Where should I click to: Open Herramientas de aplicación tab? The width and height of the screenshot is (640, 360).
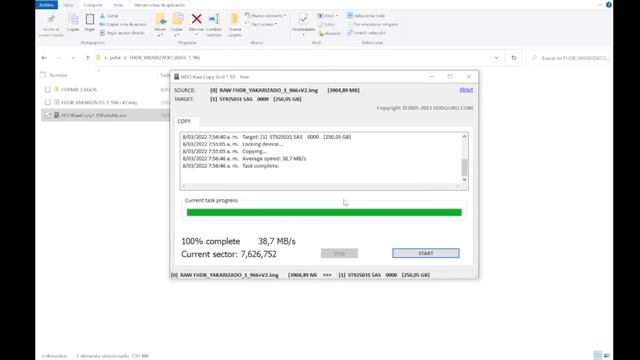[160, 5]
